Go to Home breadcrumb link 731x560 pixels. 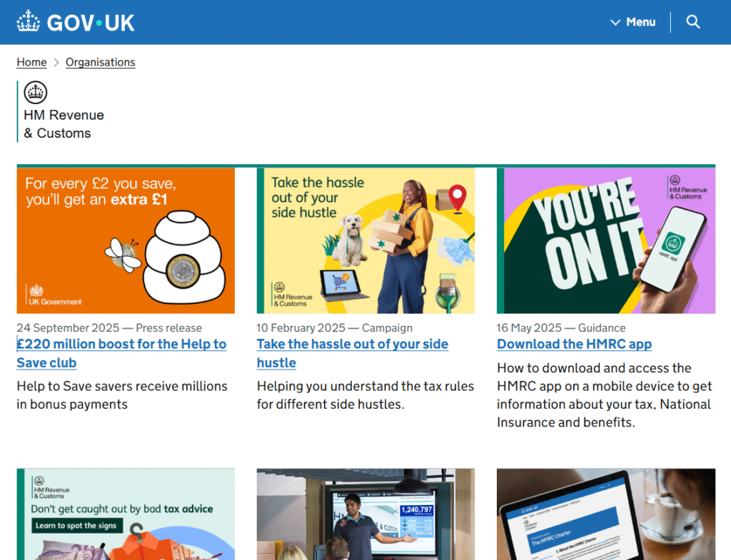click(x=31, y=62)
